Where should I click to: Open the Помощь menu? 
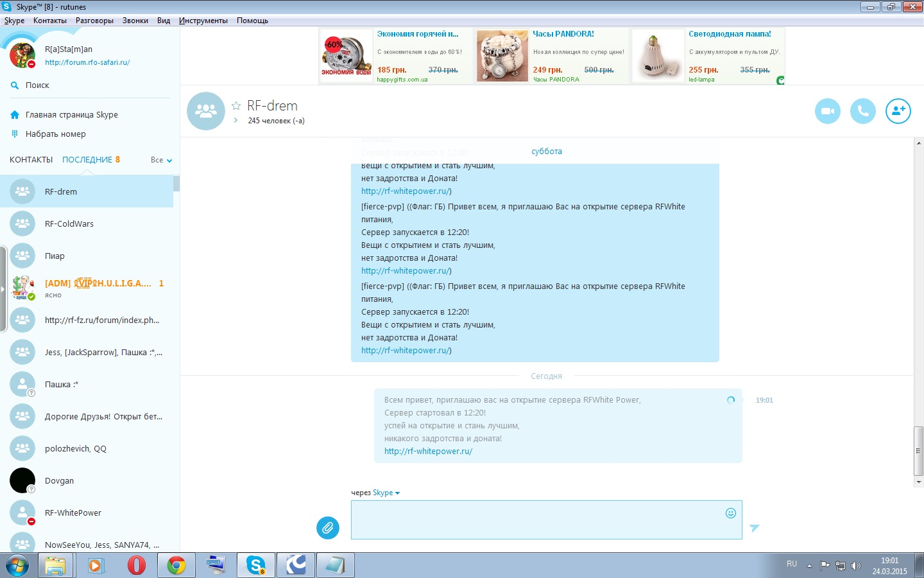coord(252,21)
